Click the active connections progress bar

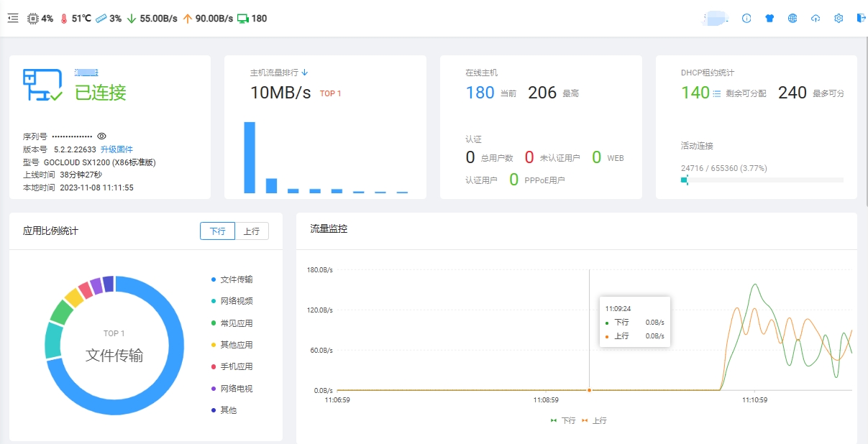pos(762,180)
